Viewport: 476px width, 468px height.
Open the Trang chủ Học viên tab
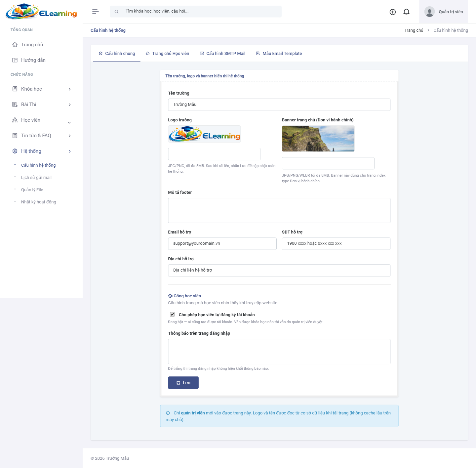[x=167, y=54]
